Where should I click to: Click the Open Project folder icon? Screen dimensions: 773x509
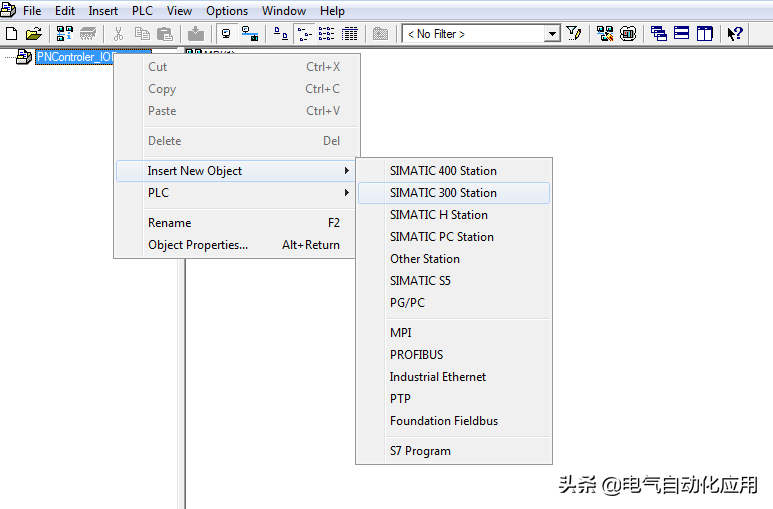(x=33, y=33)
